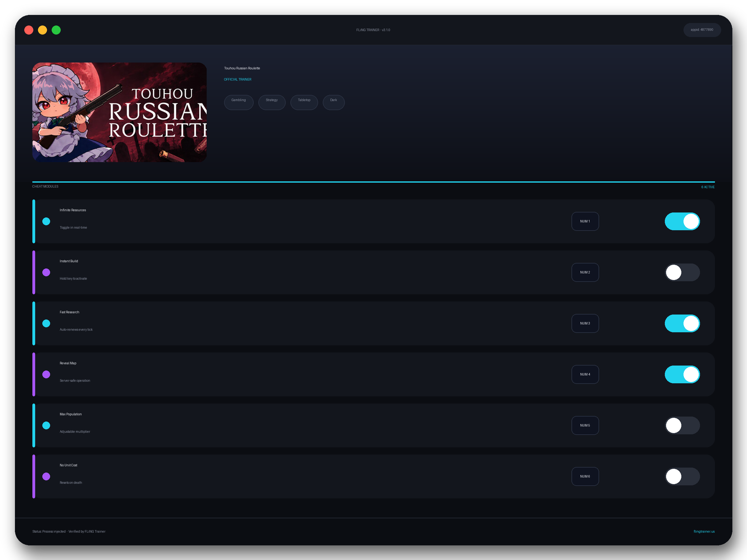Click the Touhou Russian Roulette title text
The height and width of the screenshot is (560, 747).
pyautogui.click(x=242, y=68)
